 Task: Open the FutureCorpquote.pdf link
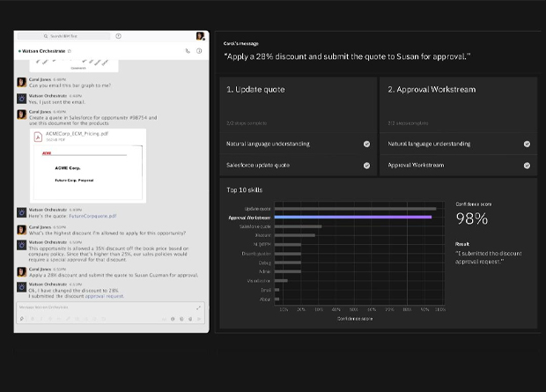[92, 216]
